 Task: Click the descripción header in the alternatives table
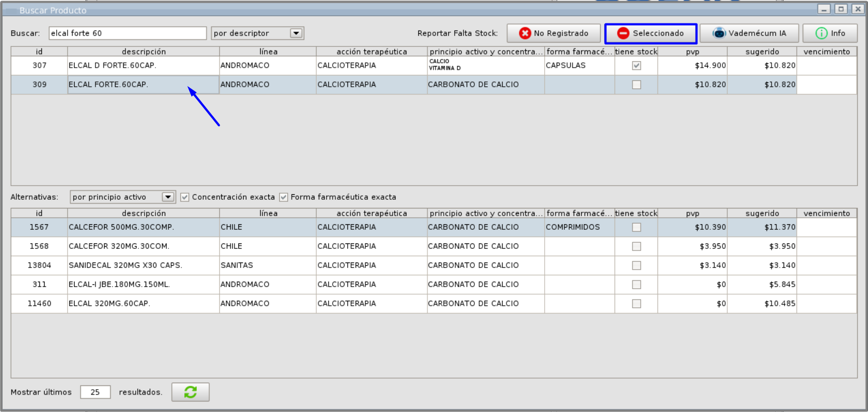143,213
